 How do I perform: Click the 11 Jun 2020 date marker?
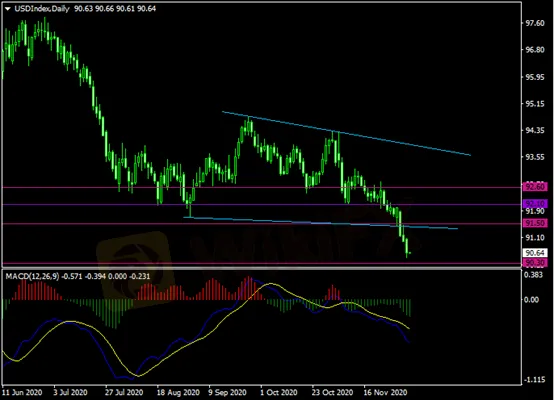pos(22,392)
